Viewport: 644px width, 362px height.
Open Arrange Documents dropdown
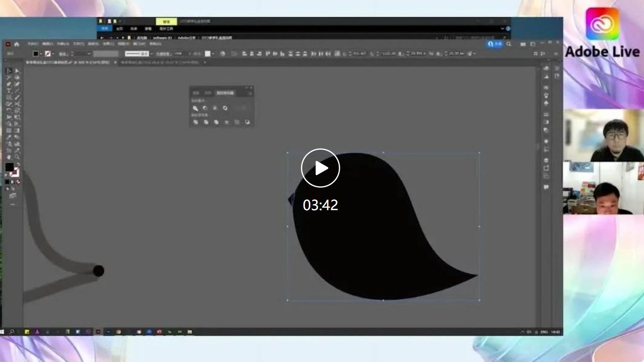click(523, 44)
